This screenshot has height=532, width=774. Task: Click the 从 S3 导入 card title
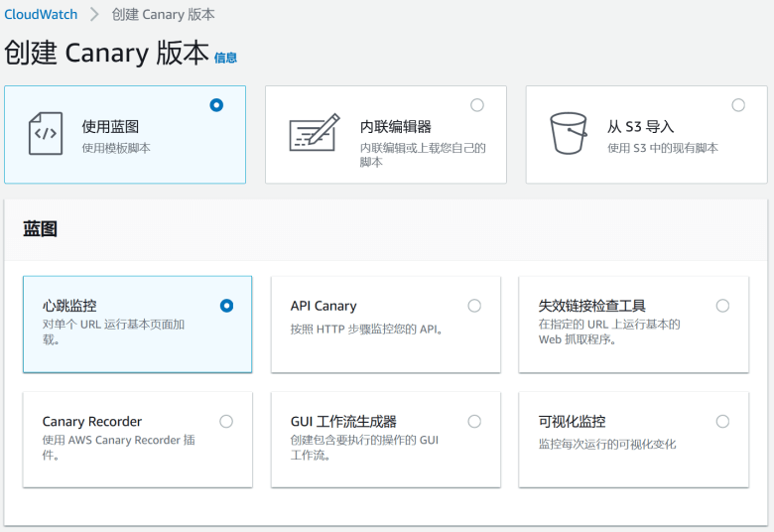pyautogui.click(x=640, y=127)
